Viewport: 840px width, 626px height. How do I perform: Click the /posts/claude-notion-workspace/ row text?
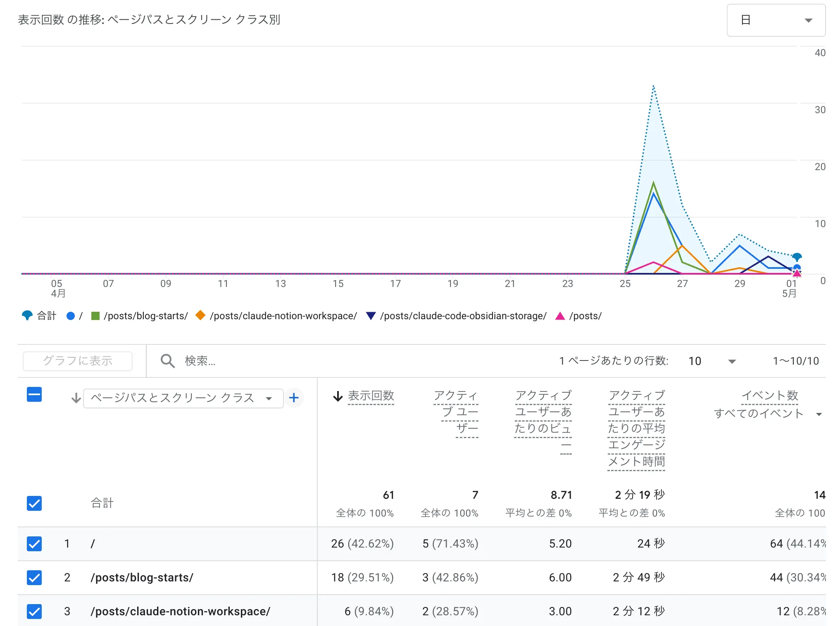pyautogui.click(x=181, y=612)
